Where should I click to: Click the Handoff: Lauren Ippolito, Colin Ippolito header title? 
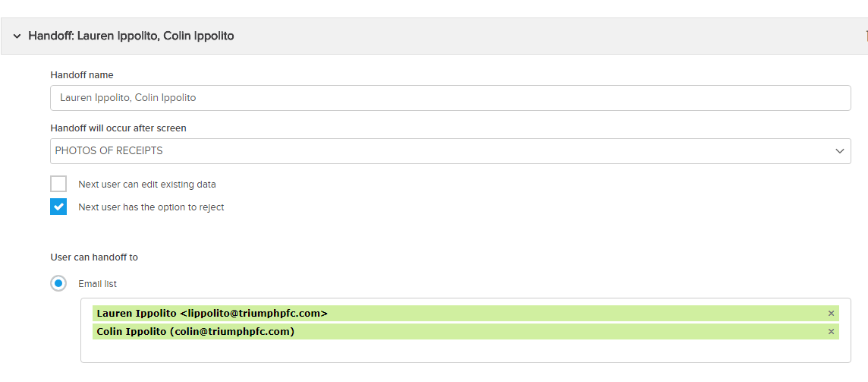131,36
